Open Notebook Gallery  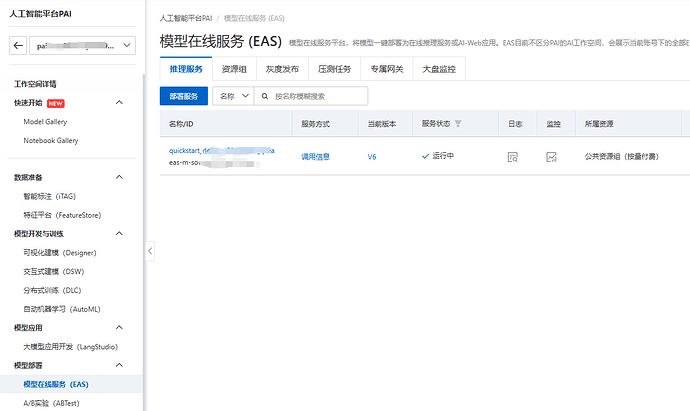pos(51,140)
